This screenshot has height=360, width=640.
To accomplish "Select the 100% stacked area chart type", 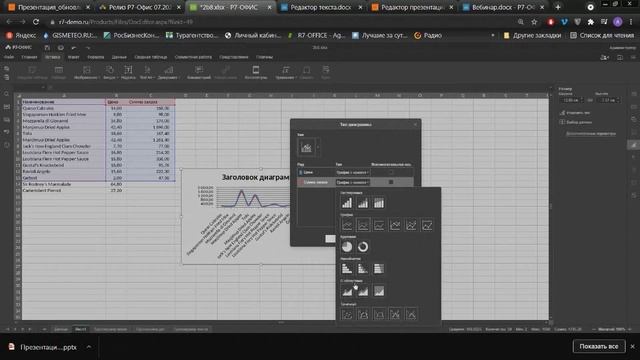I will 379,291.
